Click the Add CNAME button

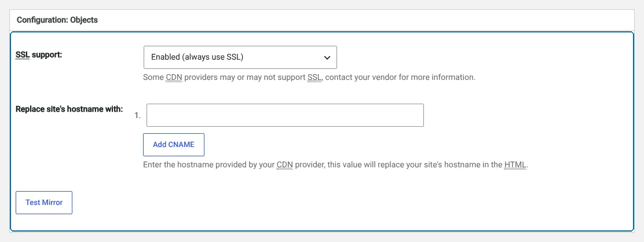coord(173,145)
